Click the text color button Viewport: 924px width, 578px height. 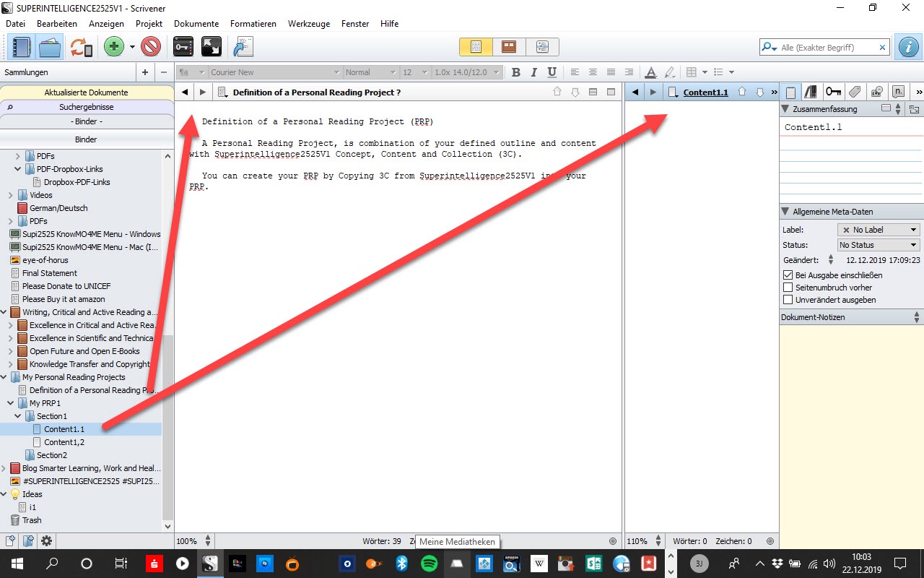(650, 72)
